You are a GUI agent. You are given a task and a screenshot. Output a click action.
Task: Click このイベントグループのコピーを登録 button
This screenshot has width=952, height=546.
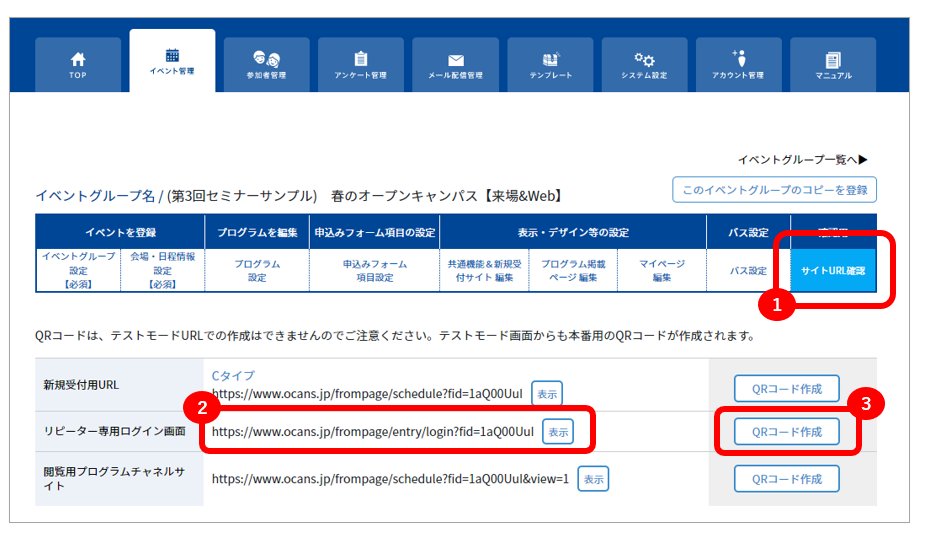[x=774, y=190]
